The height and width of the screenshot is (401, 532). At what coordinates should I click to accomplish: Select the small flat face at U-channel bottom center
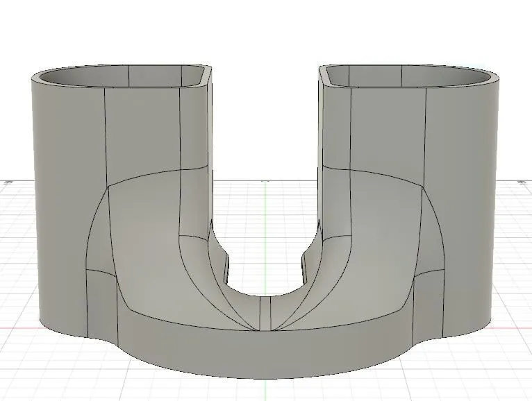tap(265, 314)
